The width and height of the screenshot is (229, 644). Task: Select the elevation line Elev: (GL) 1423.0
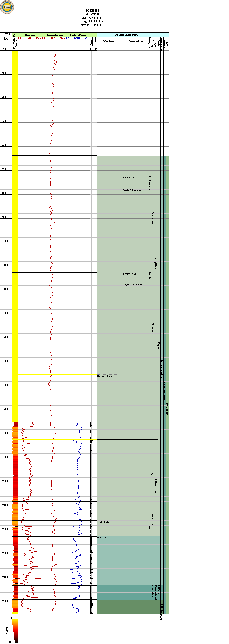pyautogui.click(x=91, y=25)
